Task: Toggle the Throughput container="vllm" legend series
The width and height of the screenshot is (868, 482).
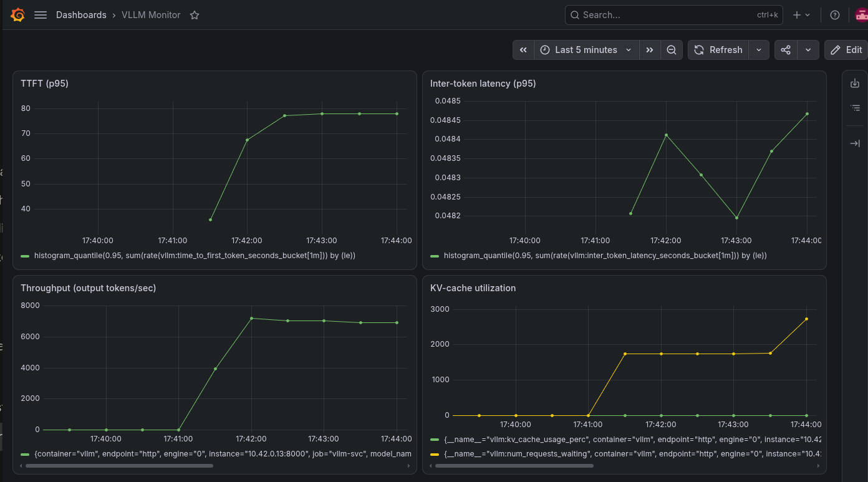Action: click(223, 455)
